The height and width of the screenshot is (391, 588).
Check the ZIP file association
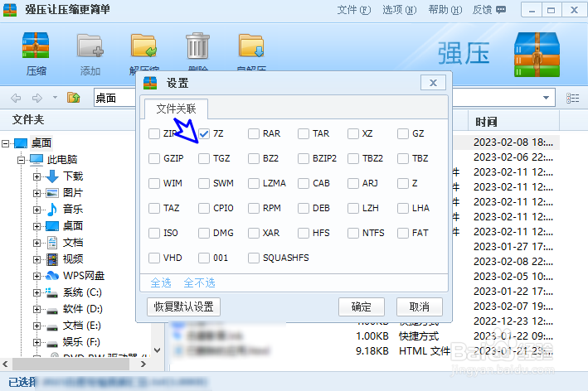coord(154,133)
